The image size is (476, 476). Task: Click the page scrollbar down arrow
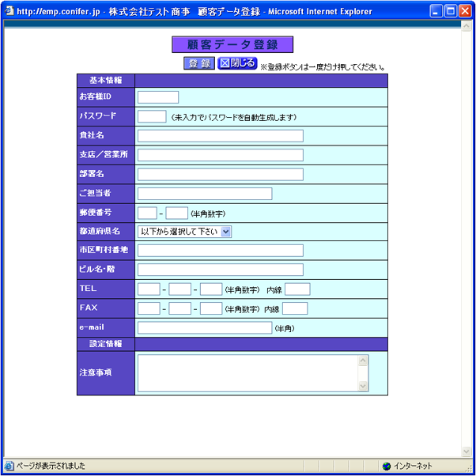coord(467,451)
